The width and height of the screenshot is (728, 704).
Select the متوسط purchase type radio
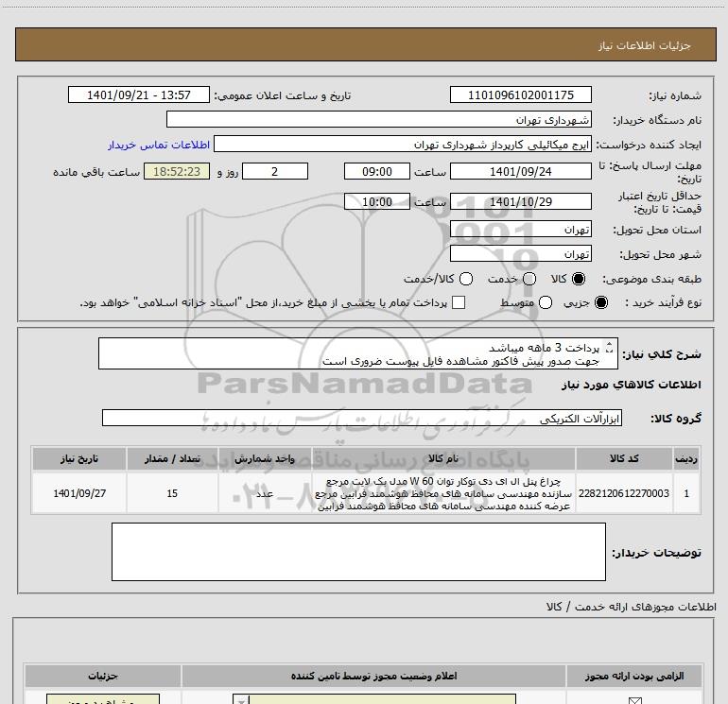(x=546, y=302)
